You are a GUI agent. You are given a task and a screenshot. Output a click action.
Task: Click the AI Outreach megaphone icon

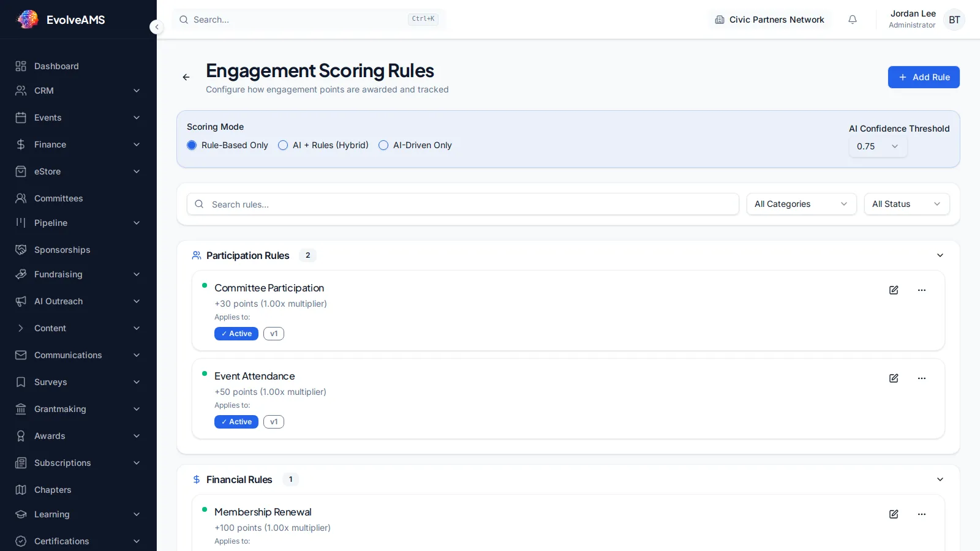tap(21, 301)
